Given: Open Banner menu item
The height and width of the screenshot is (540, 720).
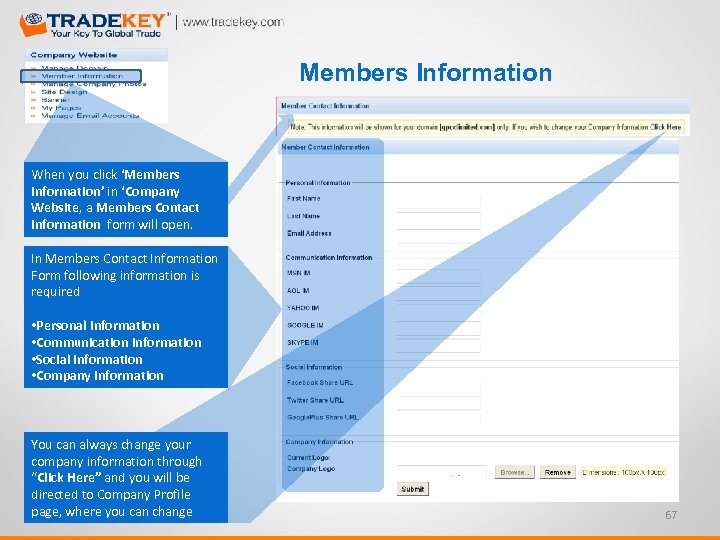Looking at the screenshot, I should point(55,100).
